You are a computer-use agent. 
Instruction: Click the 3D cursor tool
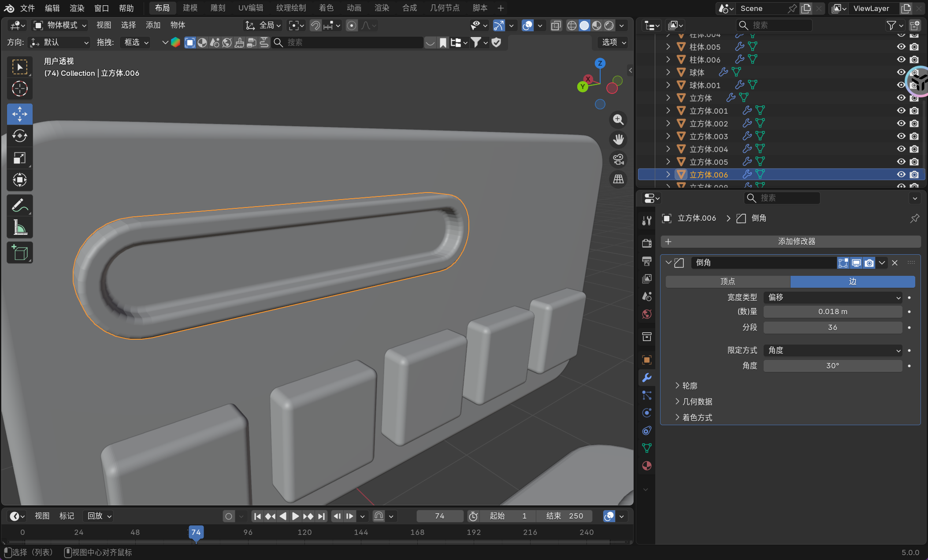tap(19, 89)
